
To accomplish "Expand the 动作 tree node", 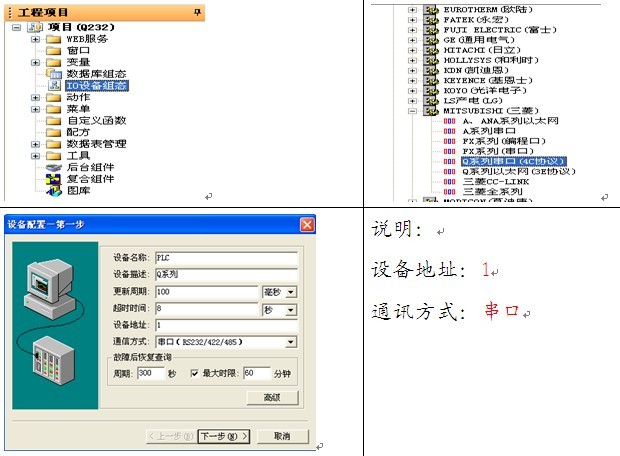I will tap(35, 97).
